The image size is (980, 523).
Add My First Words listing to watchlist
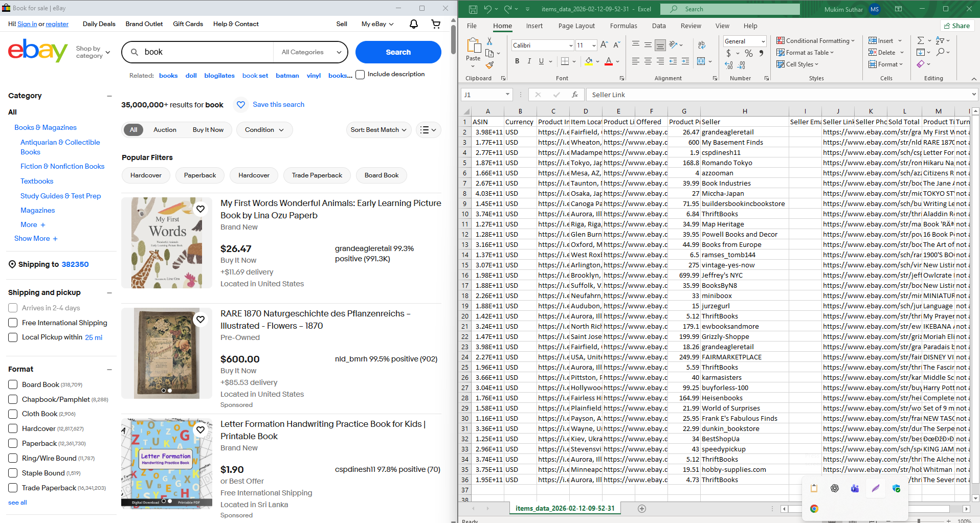point(201,209)
